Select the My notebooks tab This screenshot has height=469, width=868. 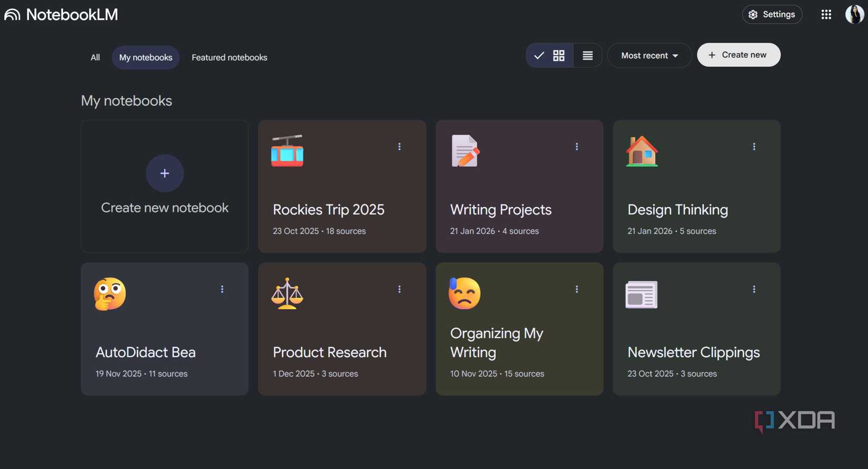coord(146,57)
